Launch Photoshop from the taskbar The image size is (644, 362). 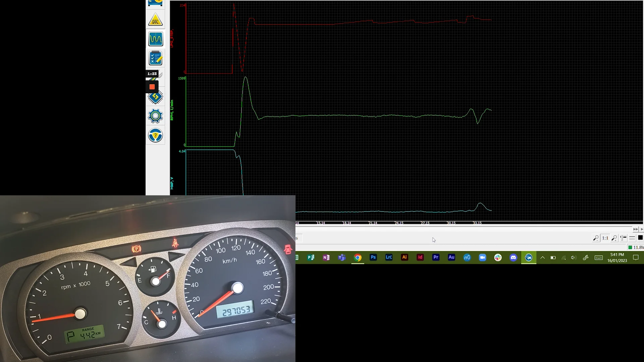(x=373, y=257)
